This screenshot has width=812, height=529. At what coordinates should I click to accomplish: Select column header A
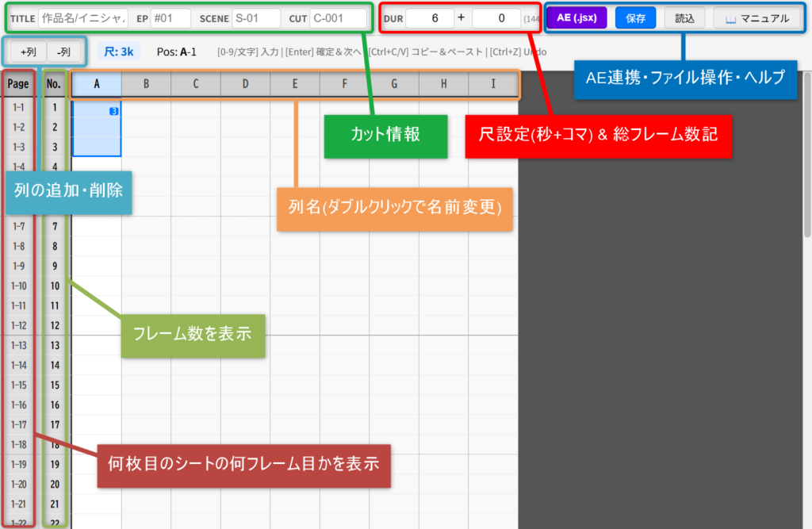[96, 83]
